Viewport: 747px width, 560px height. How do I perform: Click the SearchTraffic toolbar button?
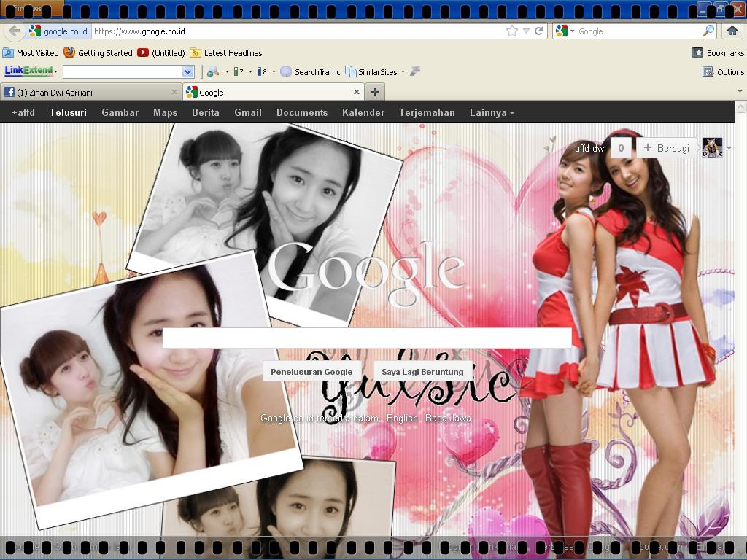pos(310,72)
